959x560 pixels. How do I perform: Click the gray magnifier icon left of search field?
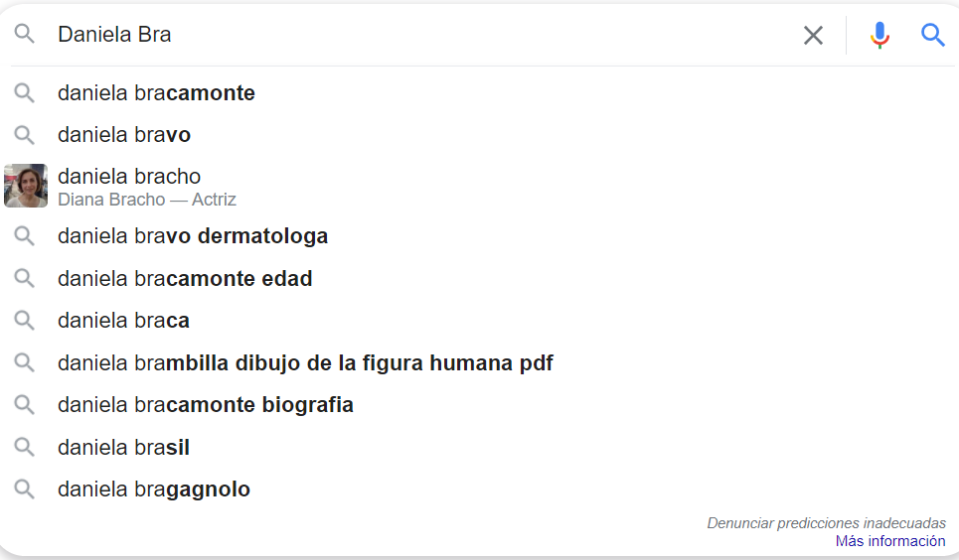click(x=25, y=35)
